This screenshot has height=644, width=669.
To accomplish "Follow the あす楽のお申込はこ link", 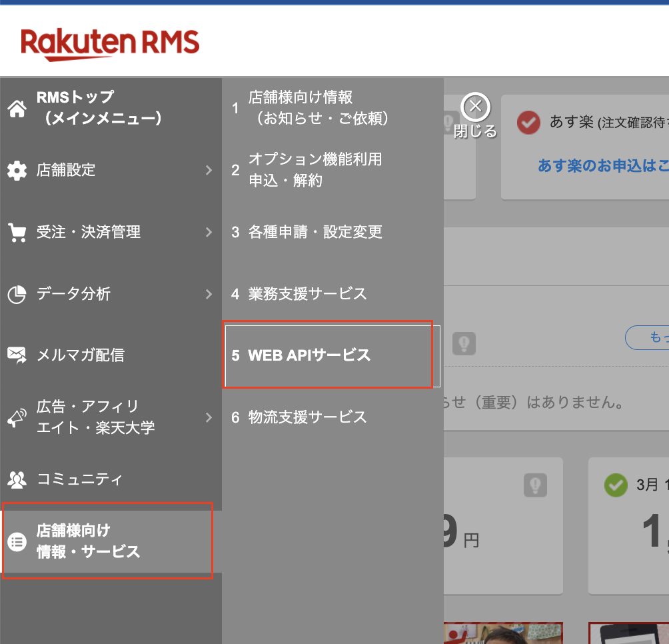I will 603,166.
